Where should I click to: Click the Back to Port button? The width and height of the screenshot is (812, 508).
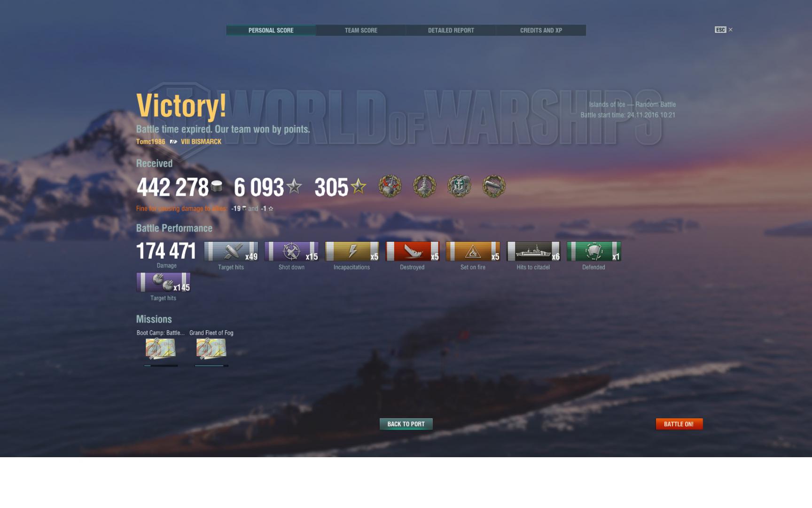tap(406, 424)
